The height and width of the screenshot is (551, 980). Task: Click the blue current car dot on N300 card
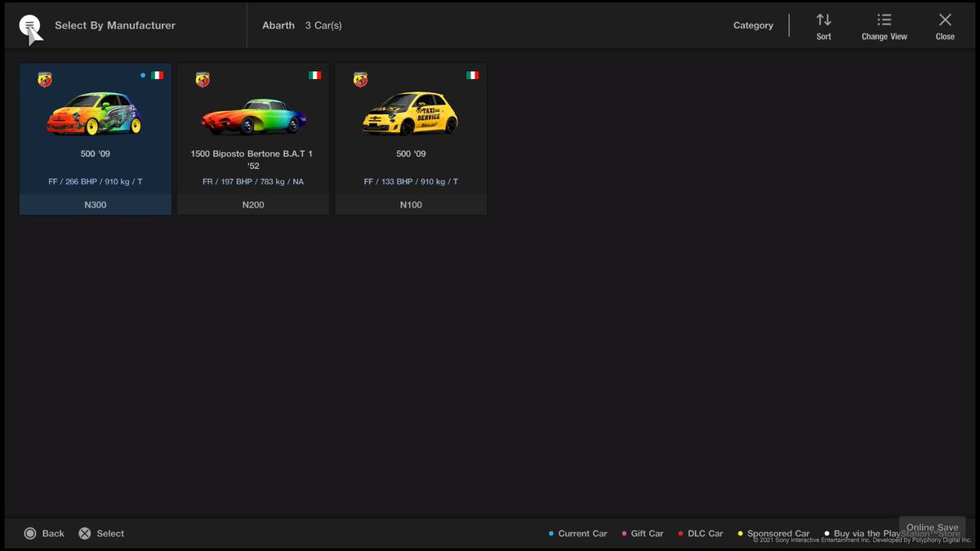[143, 75]
